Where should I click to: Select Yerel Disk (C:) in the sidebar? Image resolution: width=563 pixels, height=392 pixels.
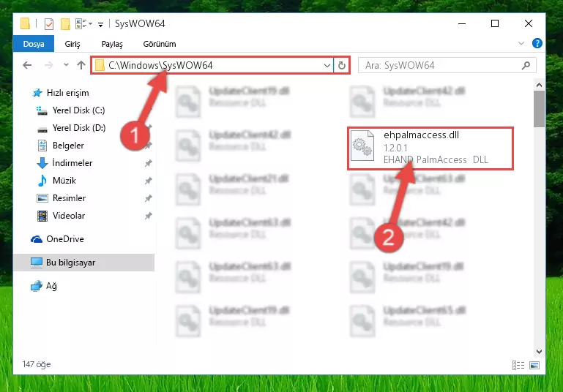tap(78, 110)
